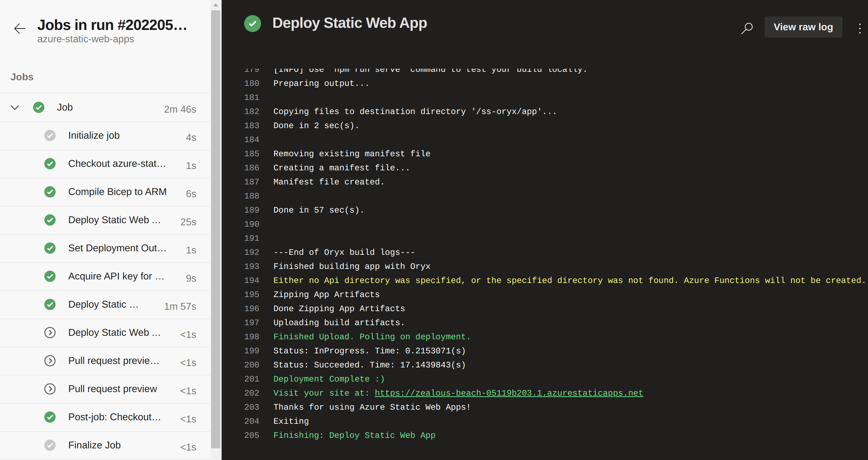Collapse the Job group chevron

15,107
